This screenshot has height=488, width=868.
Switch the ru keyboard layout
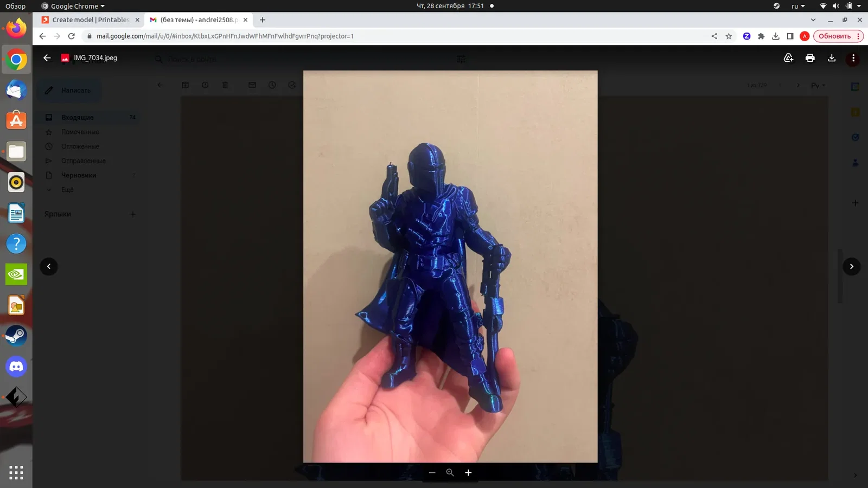pyautogui.click(x=797, y=6)
